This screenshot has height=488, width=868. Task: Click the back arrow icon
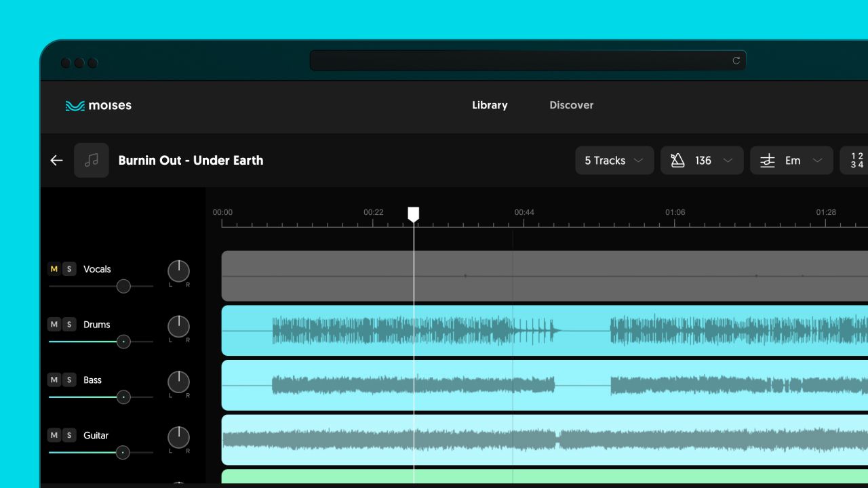(56, 161)
